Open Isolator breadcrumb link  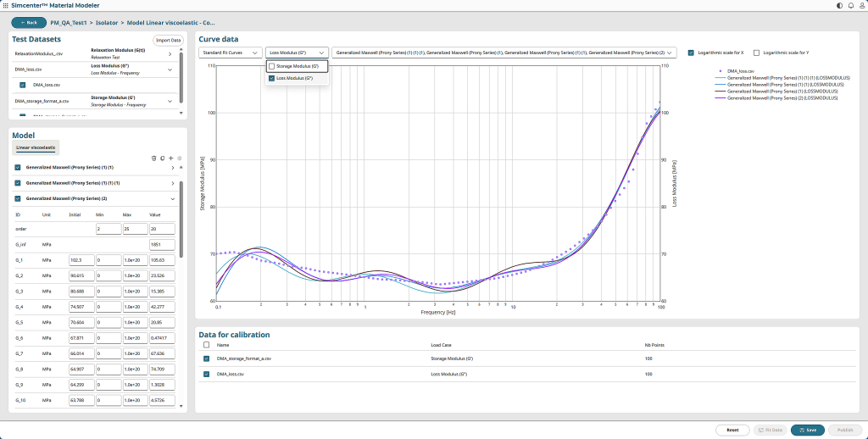coord(107,23)
